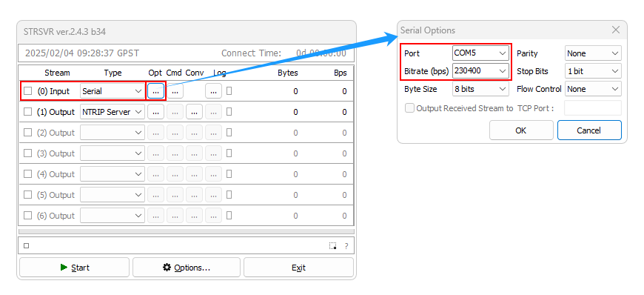The height and width of the screenshot is (295, 644).
Task: Close the Serial Options dialog with X
Action: [x=616, y=30]
